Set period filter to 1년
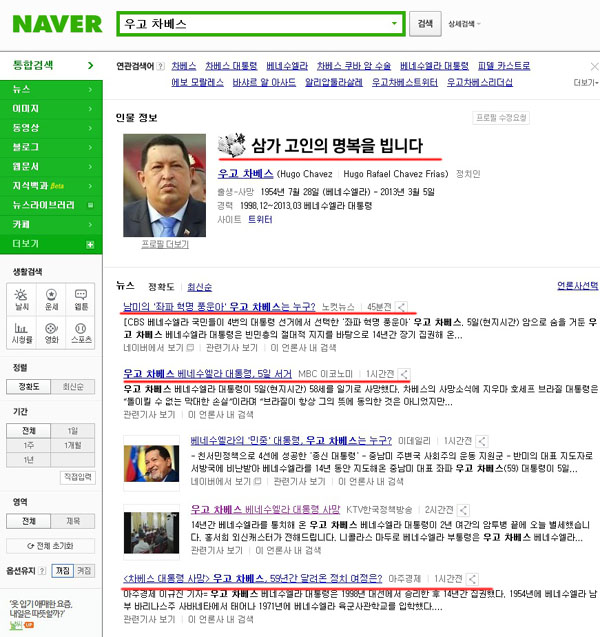This screenshot has height=637, width=600. [x=28, y=460]
